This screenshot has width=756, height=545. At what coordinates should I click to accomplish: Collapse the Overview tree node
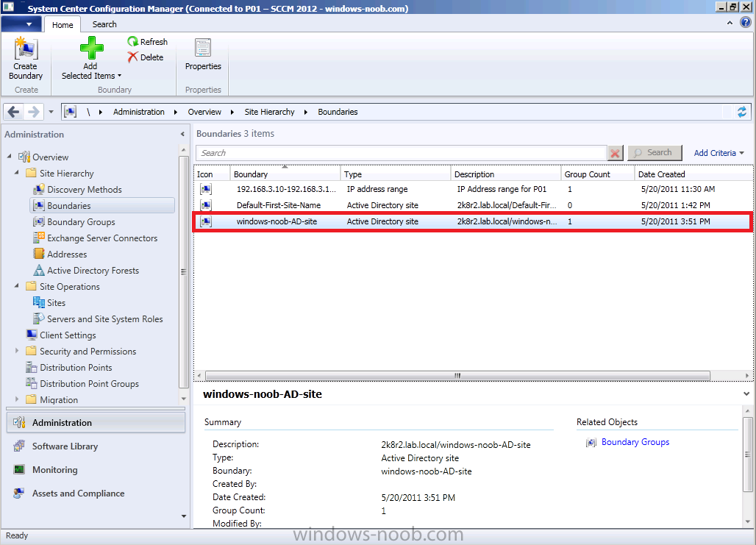coord(10,156)
